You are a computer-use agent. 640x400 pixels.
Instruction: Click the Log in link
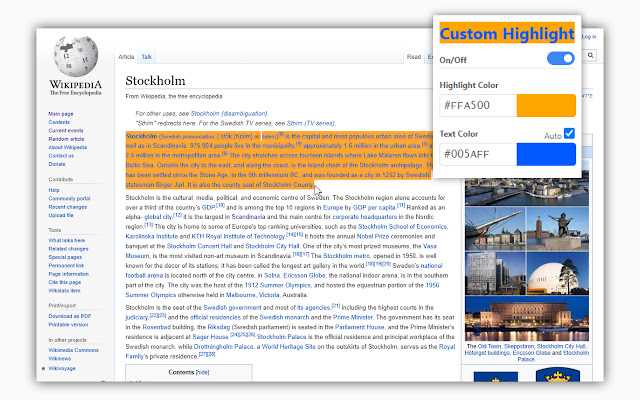(589, 37)
